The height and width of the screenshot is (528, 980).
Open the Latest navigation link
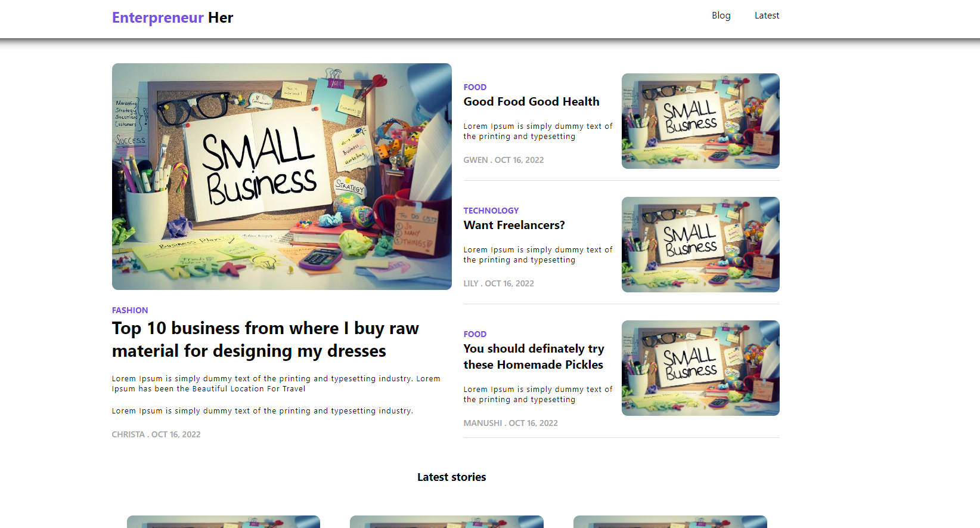[767, 16]
